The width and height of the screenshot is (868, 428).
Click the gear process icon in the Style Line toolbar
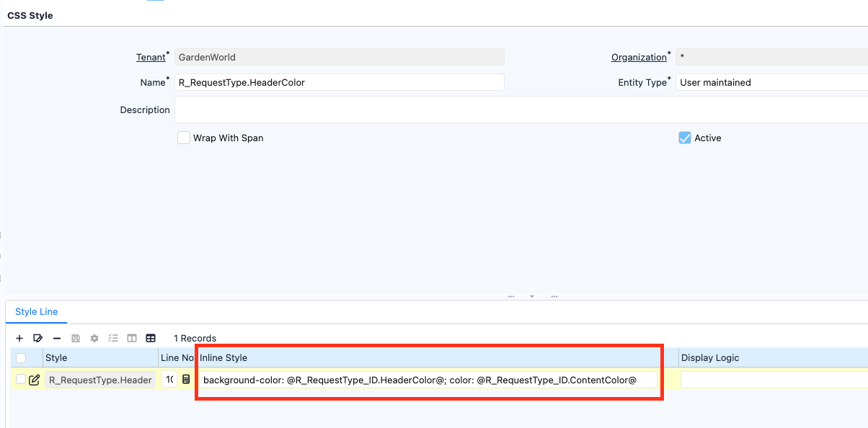[94, 338]
